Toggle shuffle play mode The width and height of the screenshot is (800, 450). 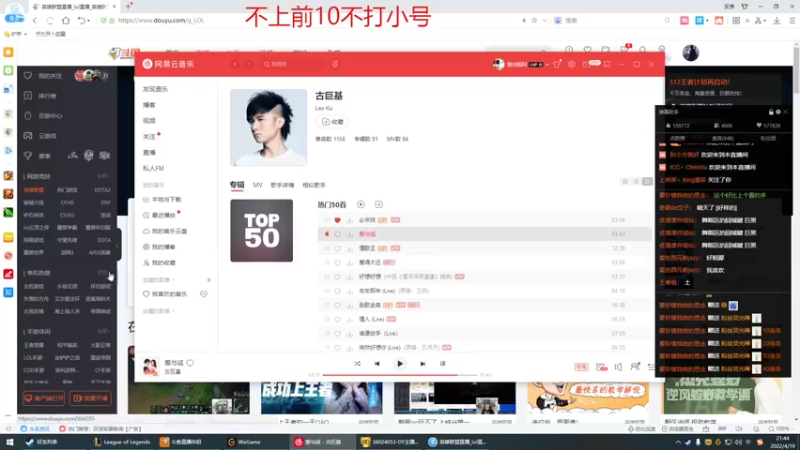tap(357, 364)
